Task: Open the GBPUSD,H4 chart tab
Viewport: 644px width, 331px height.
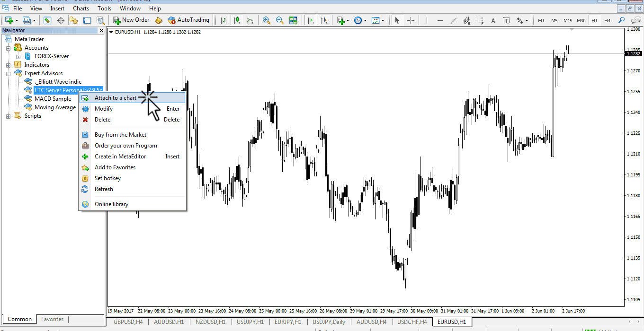Action: [x=128, y=322]
